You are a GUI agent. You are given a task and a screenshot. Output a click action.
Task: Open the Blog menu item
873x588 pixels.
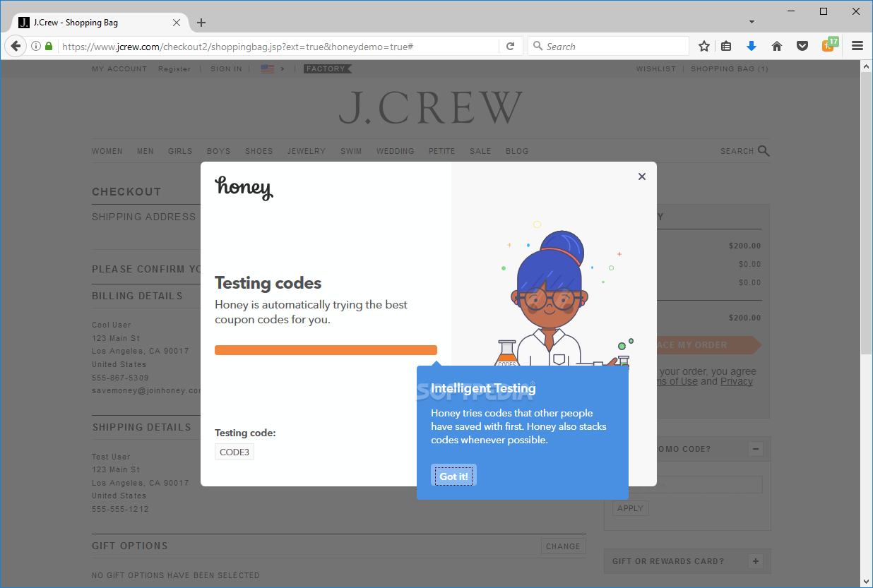click(x=517, y=151)
